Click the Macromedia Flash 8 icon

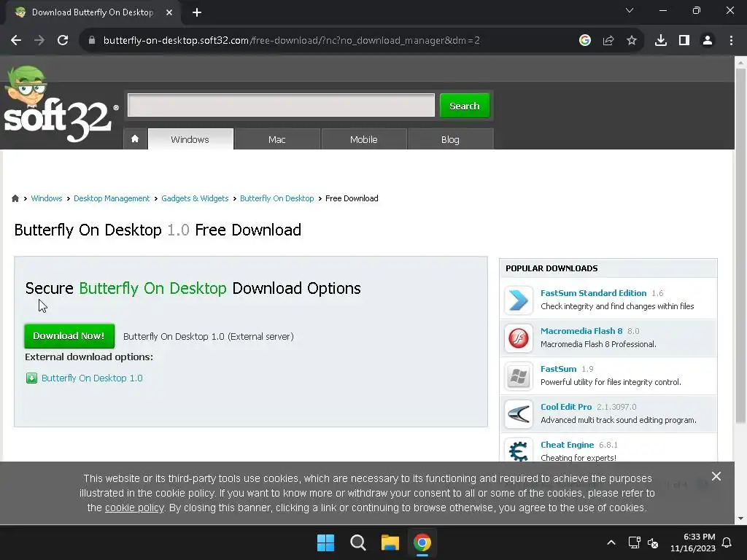[519, 338]
